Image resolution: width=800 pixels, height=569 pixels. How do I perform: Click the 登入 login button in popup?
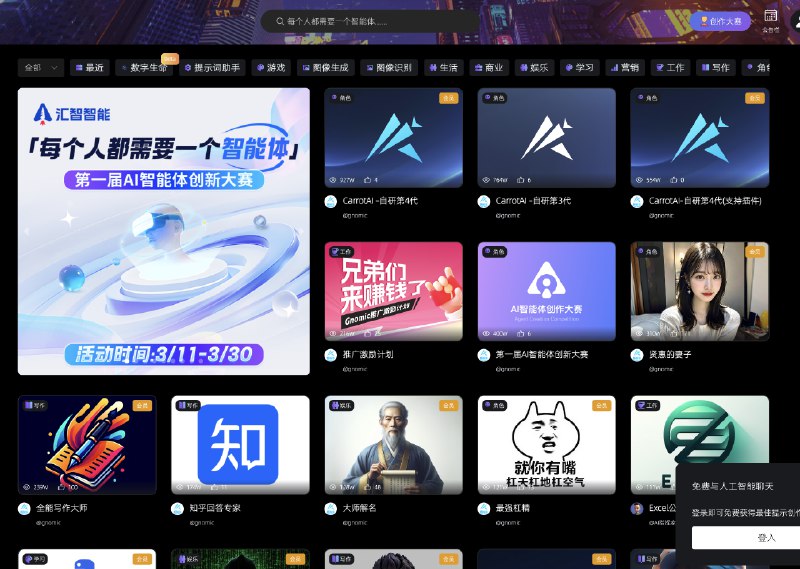tap(746, 537)
